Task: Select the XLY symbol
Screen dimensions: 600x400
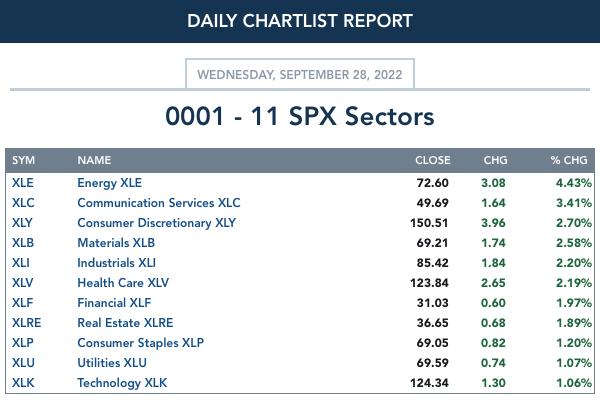Action: click(x=22, y=223)
